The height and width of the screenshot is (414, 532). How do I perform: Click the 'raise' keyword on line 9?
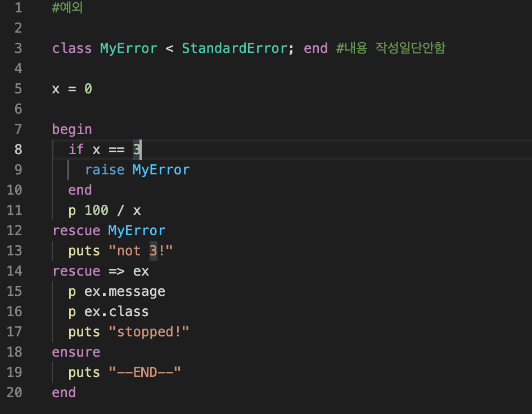[105, 170]
